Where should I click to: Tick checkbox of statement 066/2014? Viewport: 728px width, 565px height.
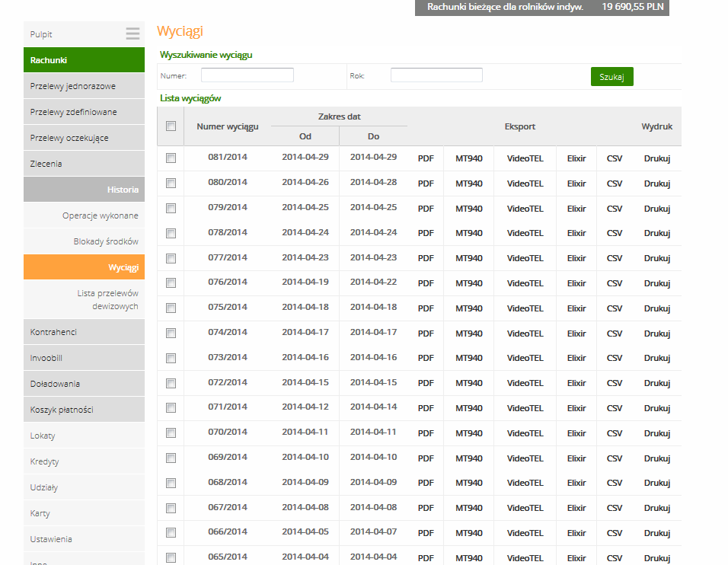tap(171, 533)
